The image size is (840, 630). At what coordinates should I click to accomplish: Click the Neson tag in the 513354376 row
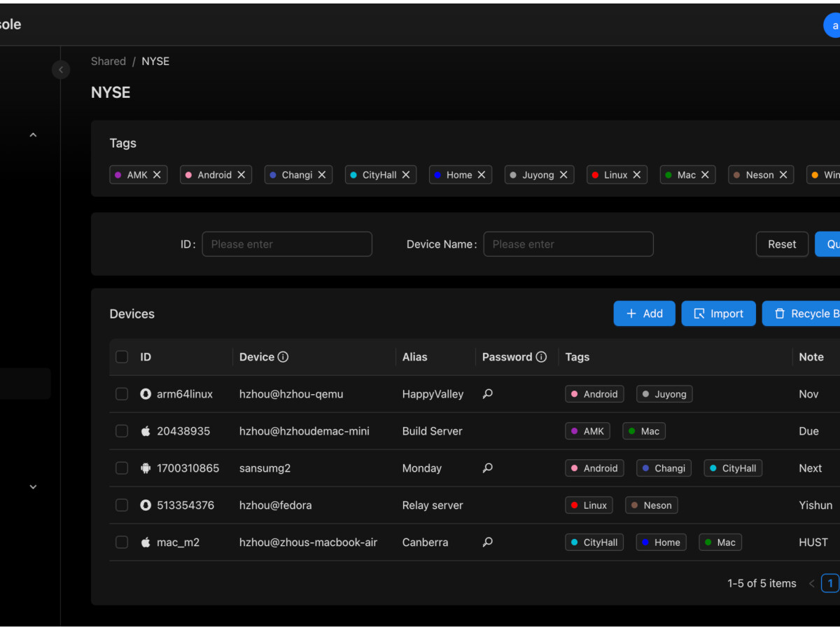651,505
